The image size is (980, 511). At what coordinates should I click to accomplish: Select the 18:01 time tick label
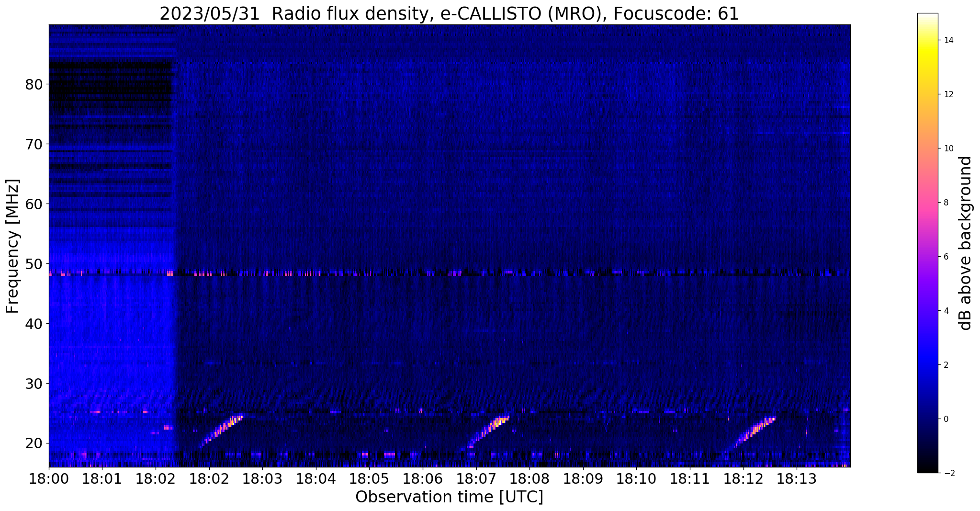tap(102, 478)
